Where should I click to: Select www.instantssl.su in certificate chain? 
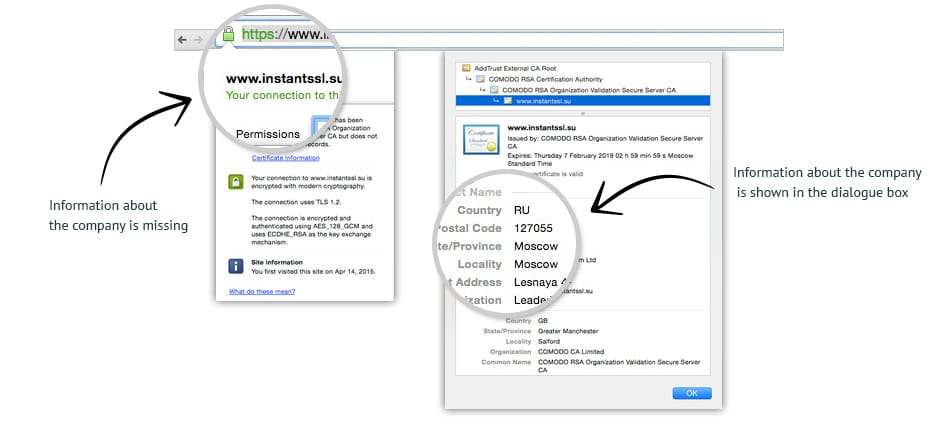(x=550, y=101)
